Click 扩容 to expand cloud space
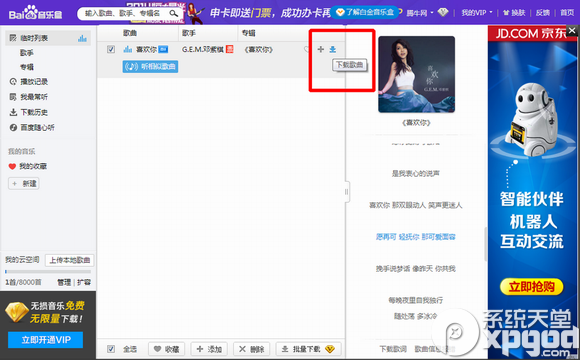The width and height of the screenshot is (580, 360). (x=84, y=282)
